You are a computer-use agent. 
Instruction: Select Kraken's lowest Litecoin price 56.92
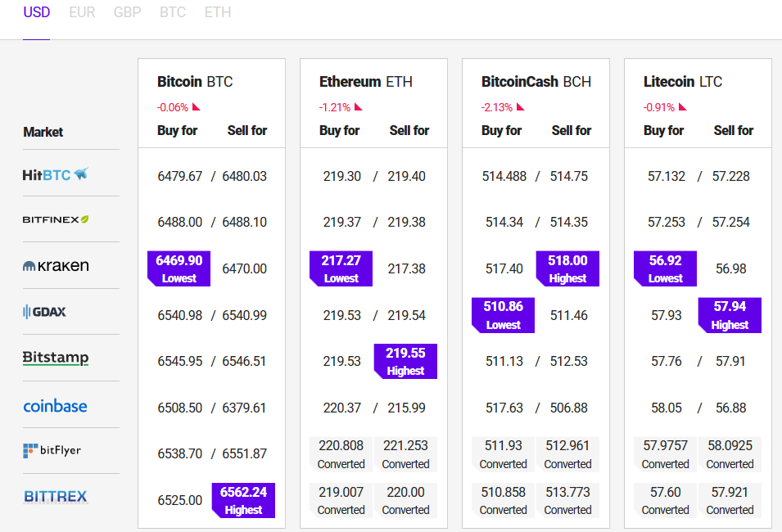pyautogui.click(x=665, y=268)
